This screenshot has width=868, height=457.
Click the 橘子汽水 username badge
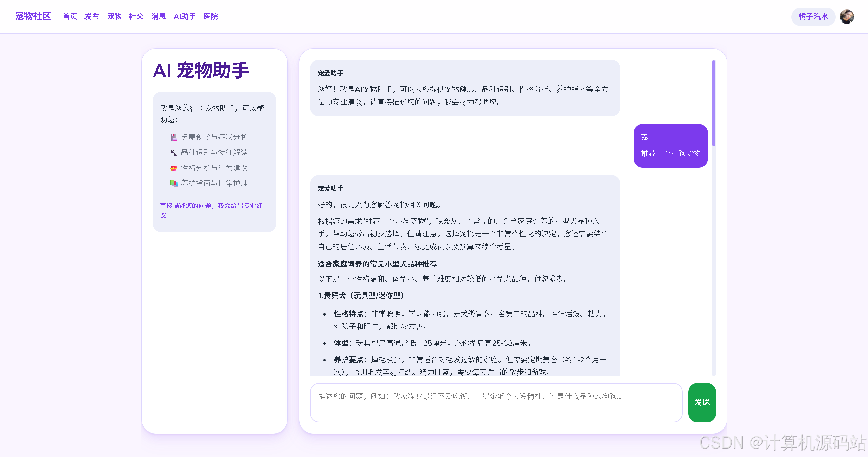click(813, 17)
